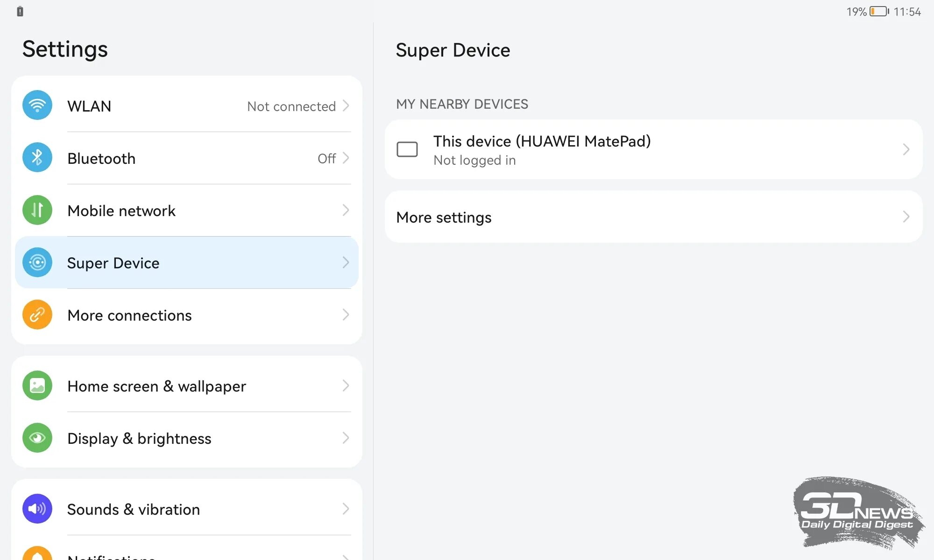Open WLAN Not connected status
Viewport: 934px width, 560px height.
pyautogui.click(x=291, y=106)
